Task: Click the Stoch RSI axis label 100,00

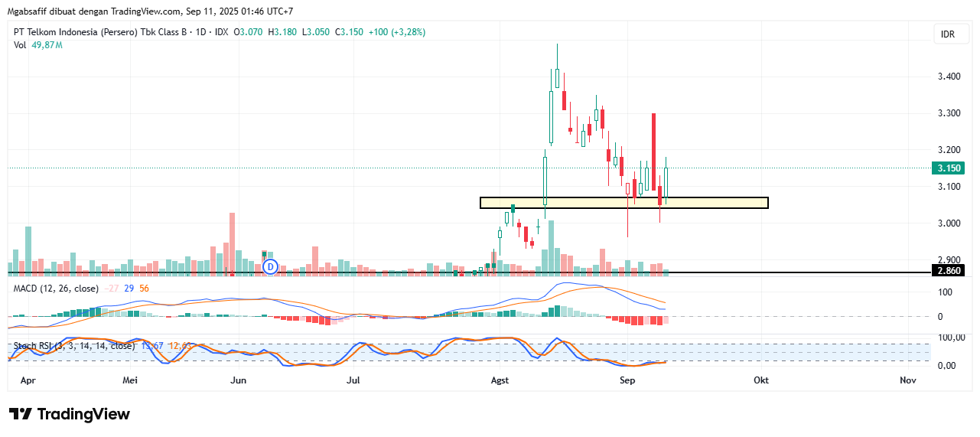Action: pyautogui.click(x=951, y=338)
